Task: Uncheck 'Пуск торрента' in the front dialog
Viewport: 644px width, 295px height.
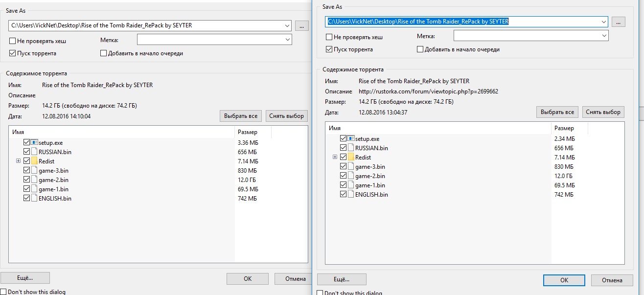Action: (329, 49)
